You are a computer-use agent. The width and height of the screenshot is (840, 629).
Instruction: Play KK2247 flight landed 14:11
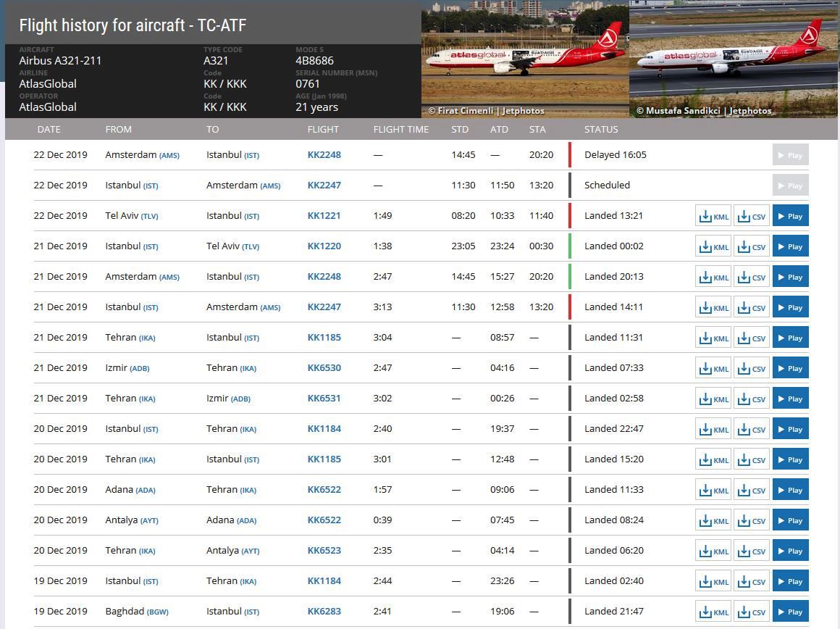(x=790, y=307)
